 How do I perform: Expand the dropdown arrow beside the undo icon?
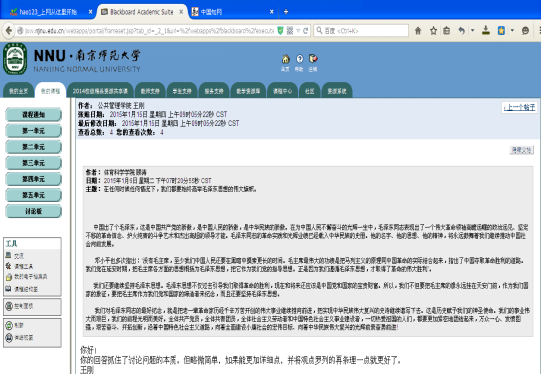click(x=473, y=30)
